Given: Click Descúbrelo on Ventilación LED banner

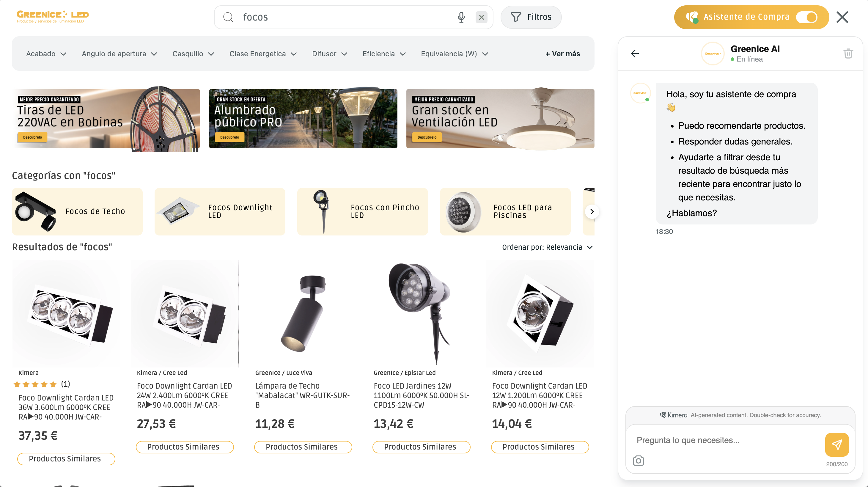Looking at the screenshot, I should tap(427, 137).
